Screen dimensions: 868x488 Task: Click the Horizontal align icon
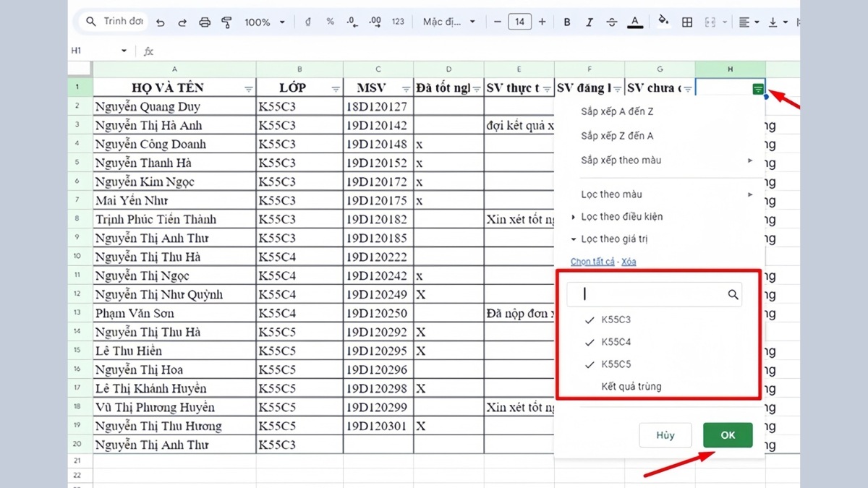click(x=744, y=22)
